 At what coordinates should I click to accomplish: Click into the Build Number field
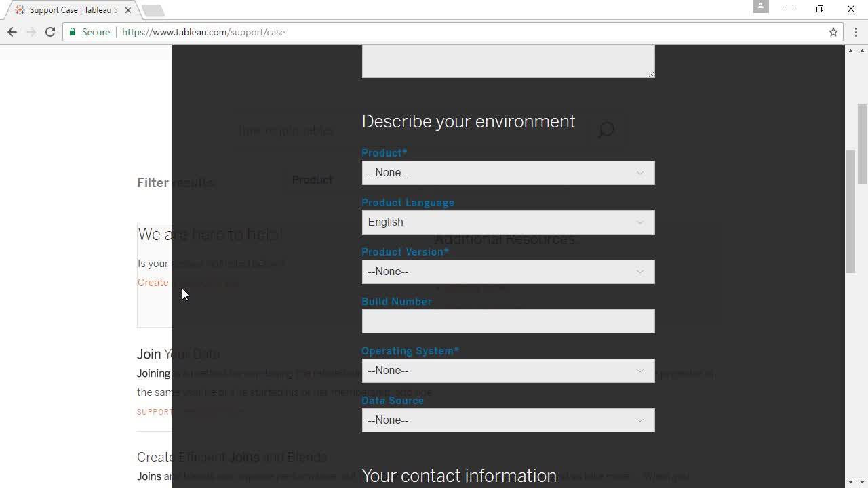pos(508,321)
